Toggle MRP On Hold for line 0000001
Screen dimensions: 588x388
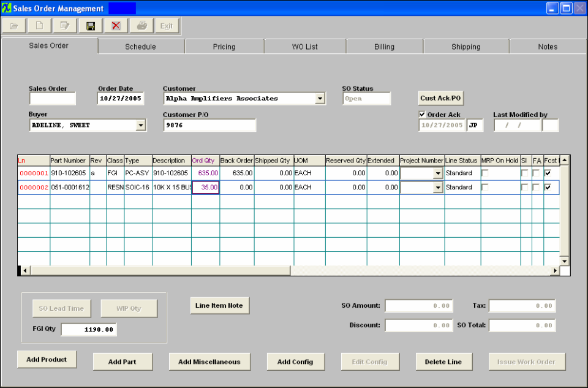[485, 173]
